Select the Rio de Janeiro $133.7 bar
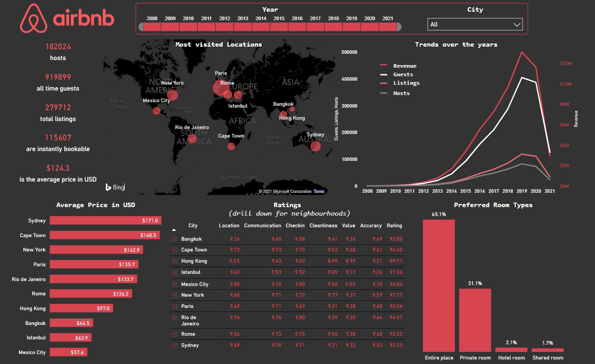The height and width of the screenshot is (364, 595). (93, 279)
